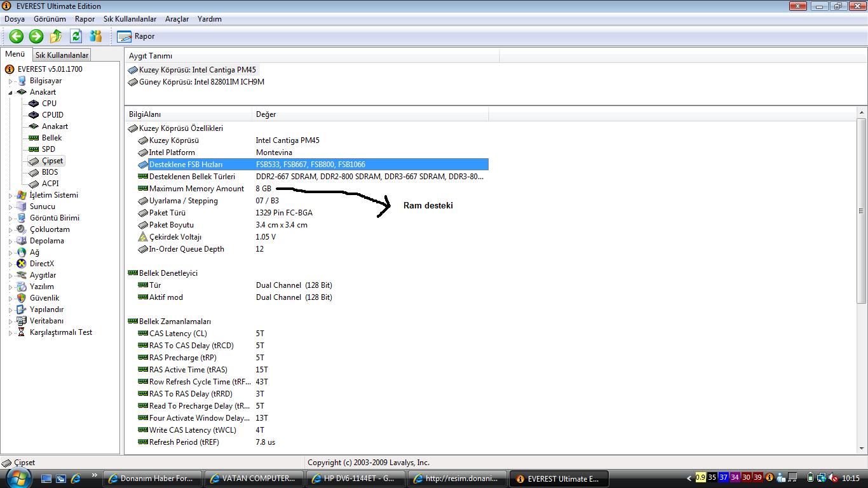Expand the Sunucu tree node

tap(11, 207)
